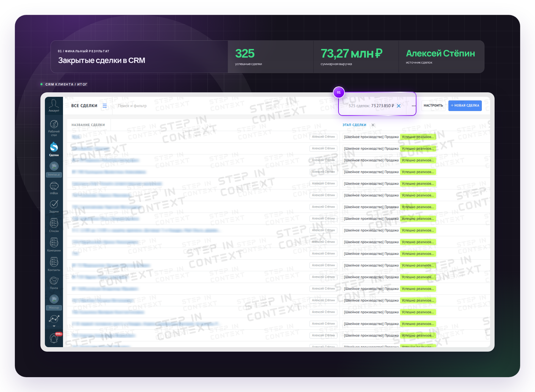Create a deal with + НОВАЯ СДЕЛКА

465,105
